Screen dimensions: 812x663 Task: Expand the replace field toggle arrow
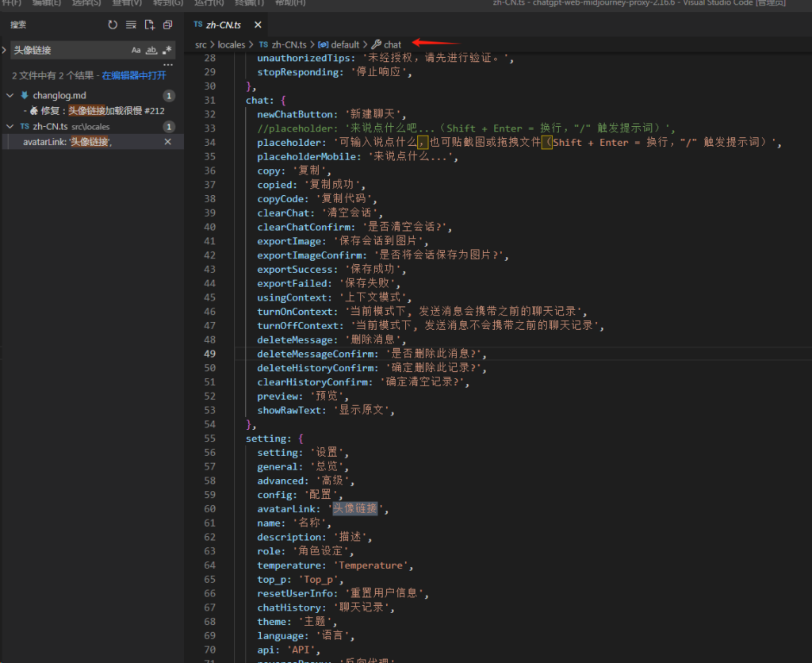6,50
